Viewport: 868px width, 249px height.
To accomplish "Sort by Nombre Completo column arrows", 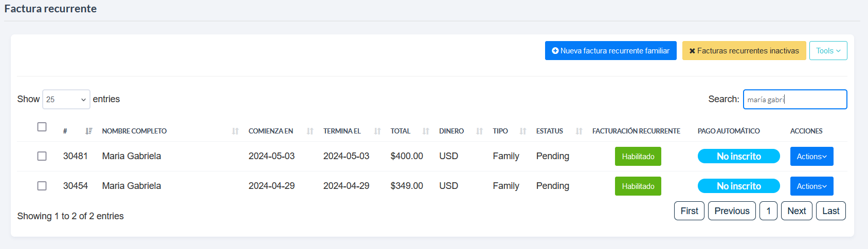I will [235, 131].
